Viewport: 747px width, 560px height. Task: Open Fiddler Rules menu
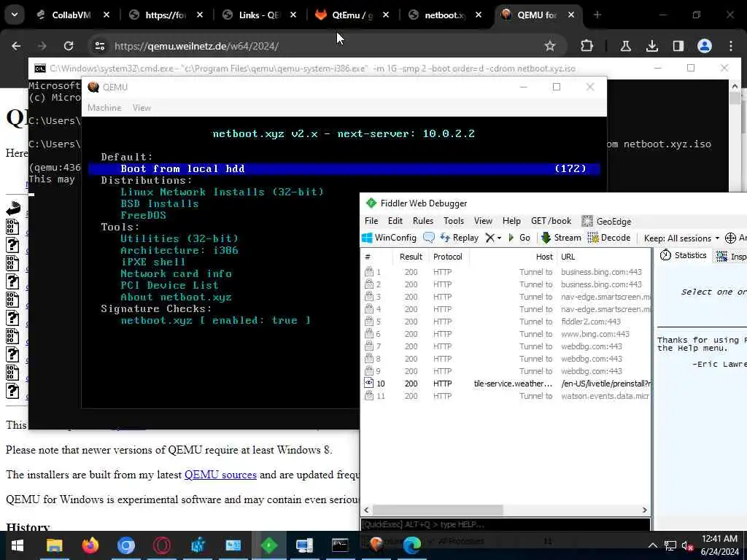point(423,221)
